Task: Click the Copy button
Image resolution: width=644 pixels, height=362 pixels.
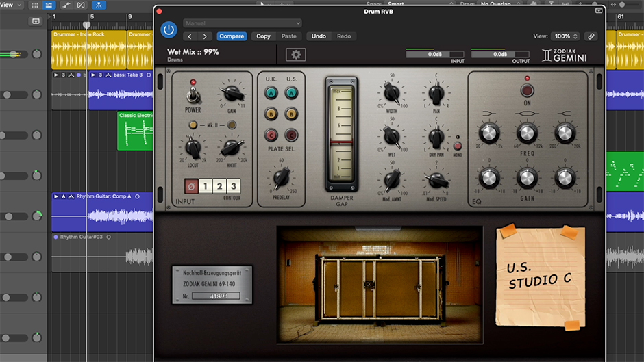Action: 263,36
